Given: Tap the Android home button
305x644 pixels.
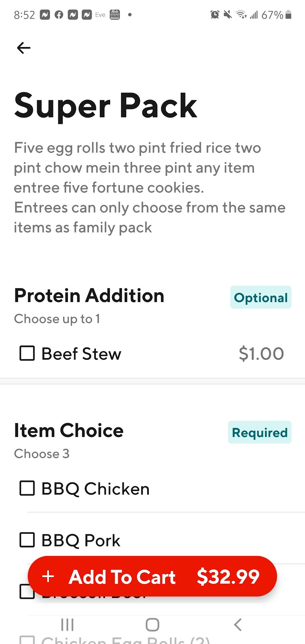Looking at the screenshot, I should (x=152, y=625).
